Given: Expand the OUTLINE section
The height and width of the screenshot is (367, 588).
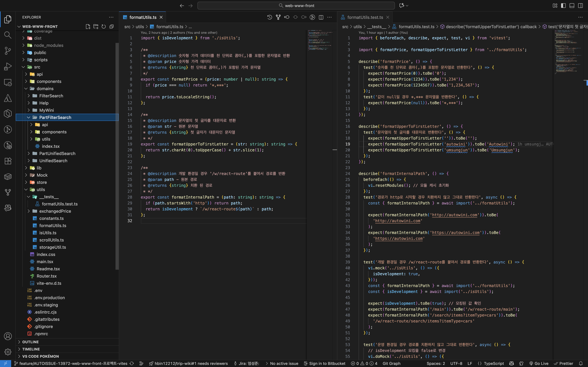Looking at the screenshot, I should click(x=30, y=342).
